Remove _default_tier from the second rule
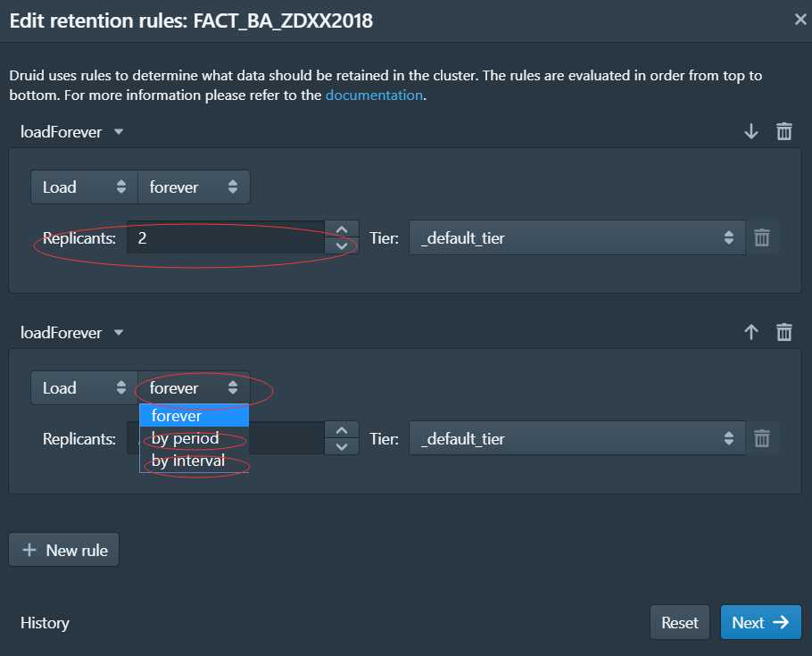Viewport: 812px width, 656px height. (762, 438)
